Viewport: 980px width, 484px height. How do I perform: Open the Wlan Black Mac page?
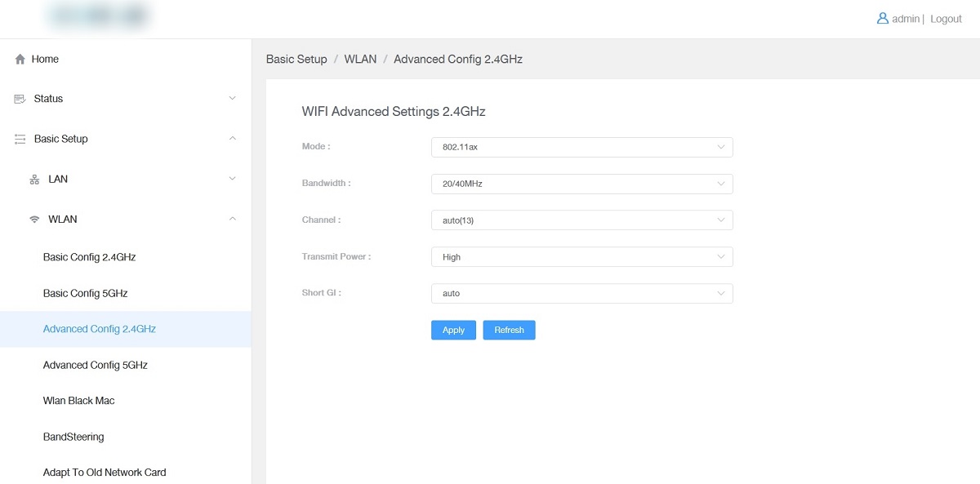(x=78, y=401)
